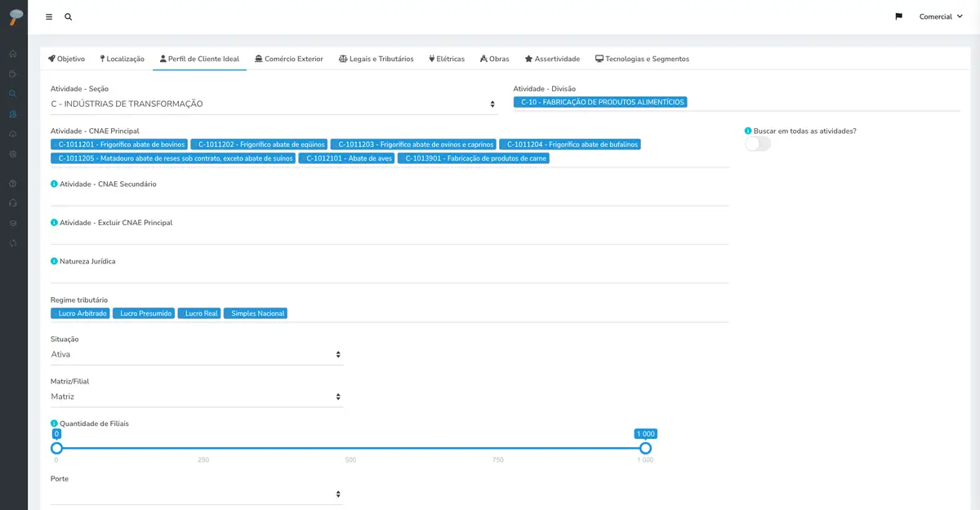Click the C-1011202 abate de eqüinos tag
Image resolution: width=980 pixels, height=510 pixels.
click(x=259, y=144)
